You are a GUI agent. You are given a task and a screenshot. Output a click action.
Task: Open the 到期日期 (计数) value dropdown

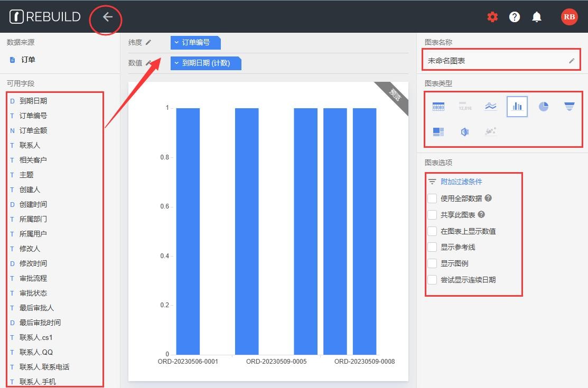206,63
